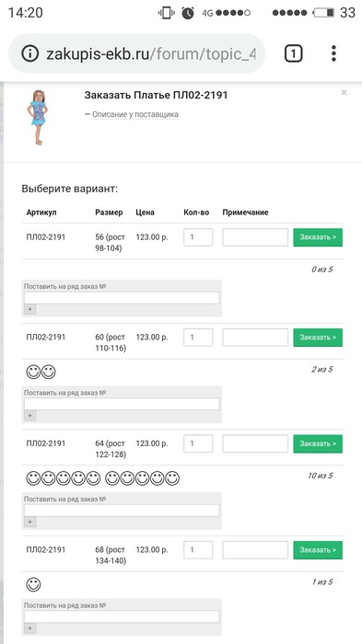Image resolution: width=362 pixels, height=644 pixels.
Task: Open the browser three-dot menu
Action: (x=333, y=53)
